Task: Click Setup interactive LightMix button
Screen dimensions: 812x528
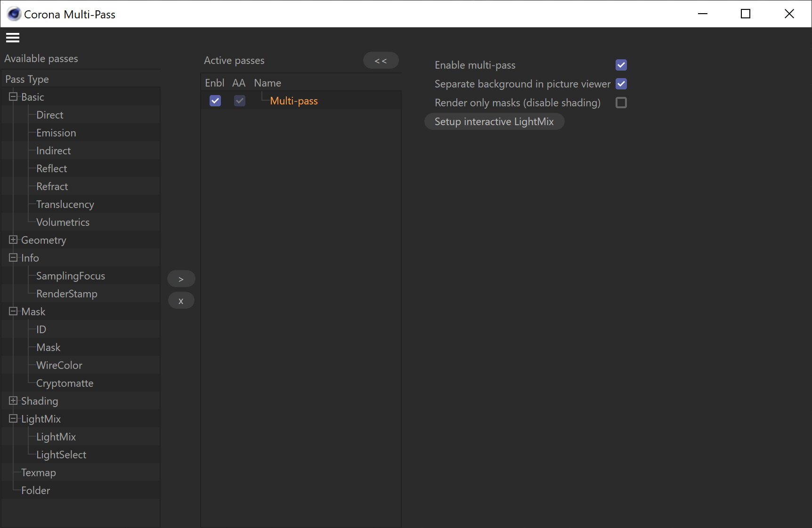Action: (x=494, y=121)
